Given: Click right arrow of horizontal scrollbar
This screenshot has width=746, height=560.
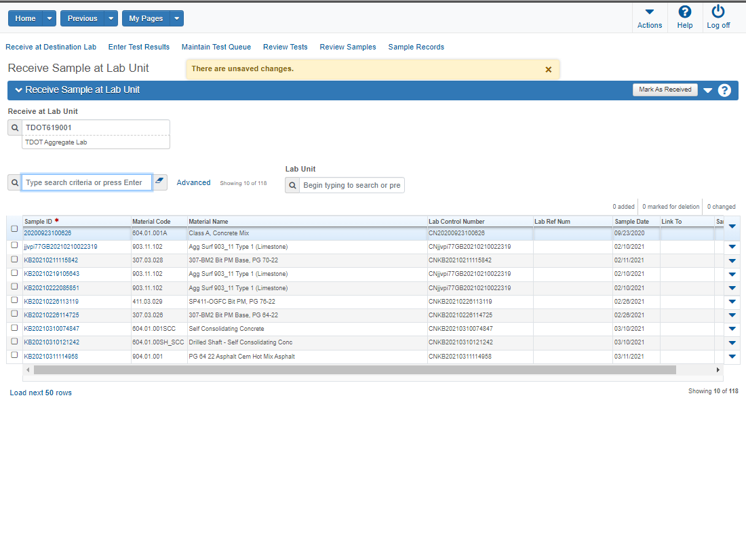Looking at the screenshot, I should point(718,369).
